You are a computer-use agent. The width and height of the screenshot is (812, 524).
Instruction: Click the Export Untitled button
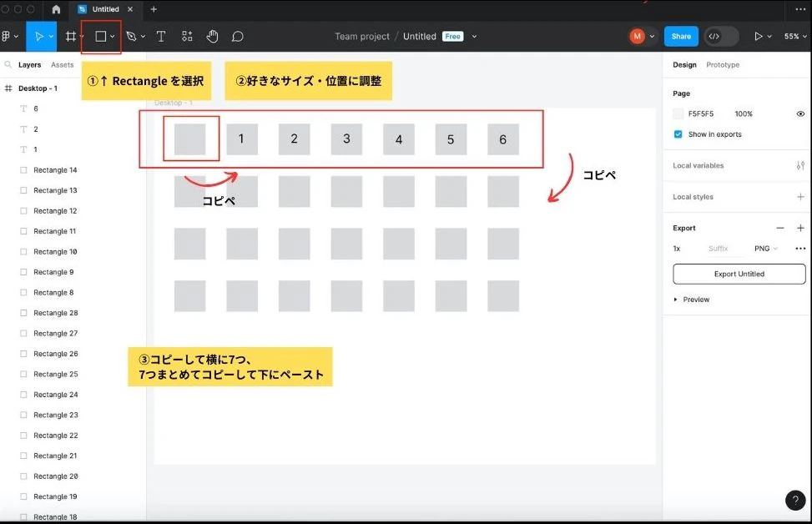[x=739, y=274]
